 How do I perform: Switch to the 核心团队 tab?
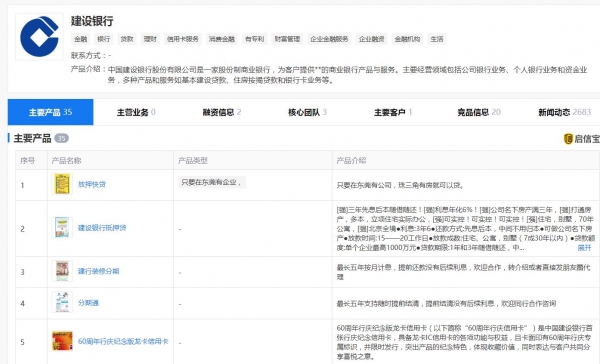pyautogui.click(x=308, y=112)
